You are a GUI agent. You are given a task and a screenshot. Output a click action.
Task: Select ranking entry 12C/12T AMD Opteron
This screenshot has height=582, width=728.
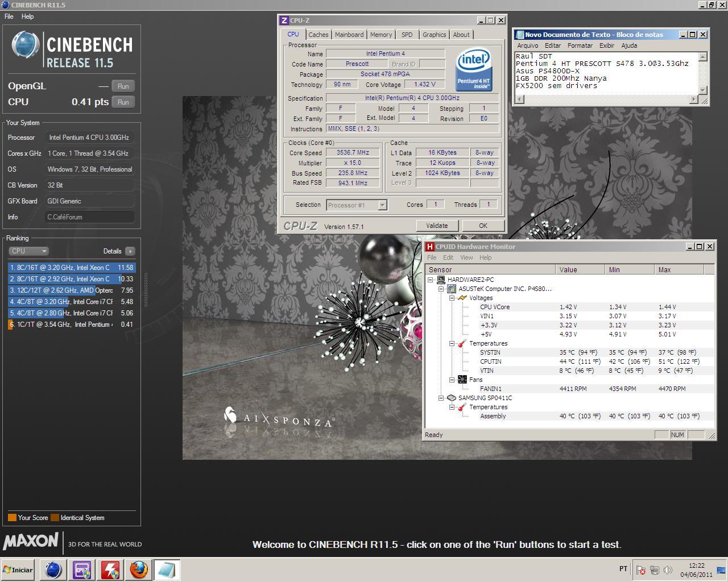(72, 290)
